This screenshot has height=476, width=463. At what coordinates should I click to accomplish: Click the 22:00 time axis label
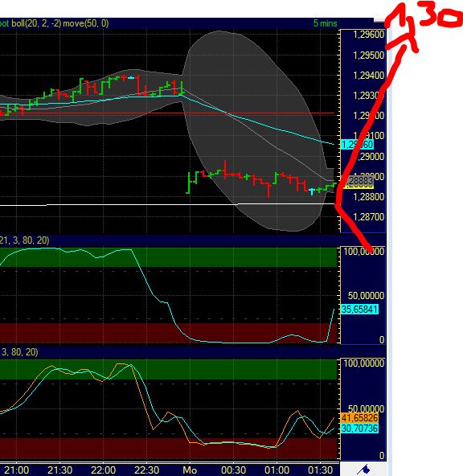[103, 470]
